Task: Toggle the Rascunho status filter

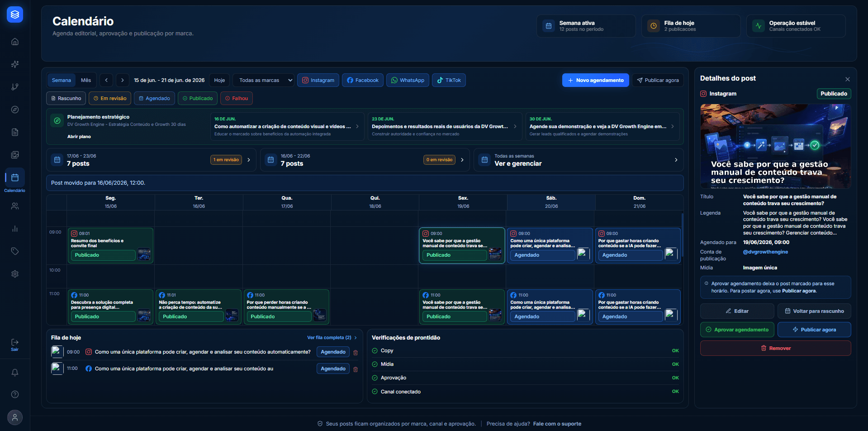Action: (x=66, y=98)
